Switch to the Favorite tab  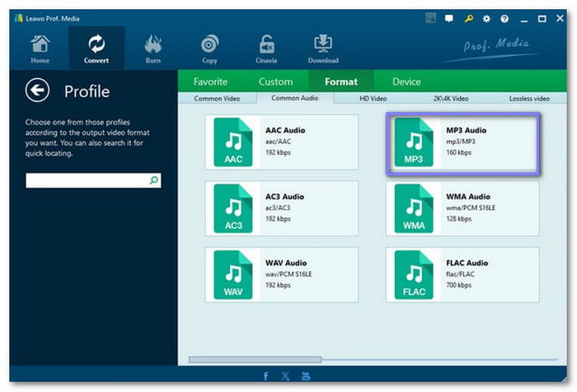pos(210,82)
